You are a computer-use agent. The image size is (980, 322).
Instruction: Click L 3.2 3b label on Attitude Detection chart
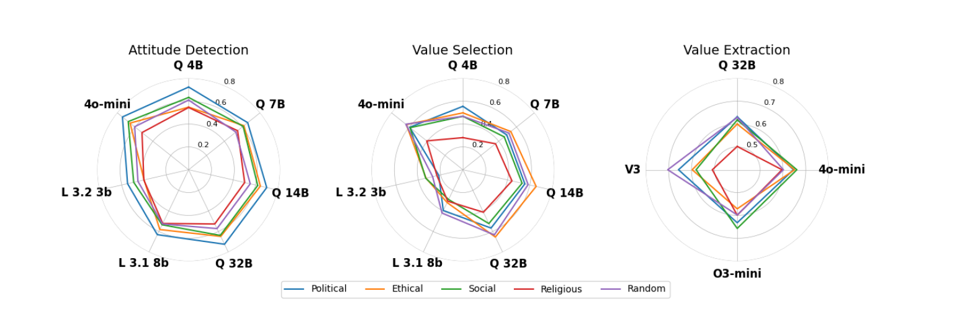(x=86, y=192)
